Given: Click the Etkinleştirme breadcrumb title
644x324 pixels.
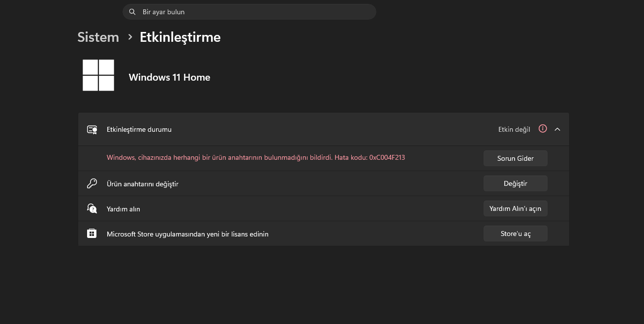Looking at the screenshot, I should 180,37.
